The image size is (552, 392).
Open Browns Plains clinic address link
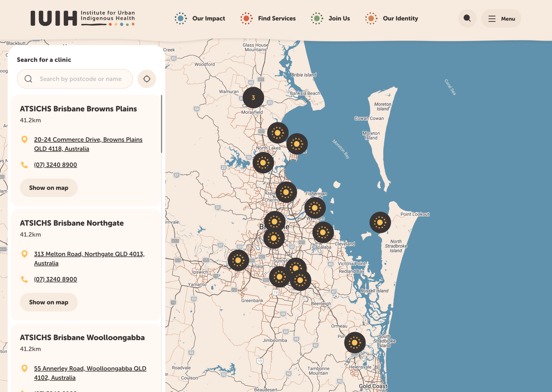click(88, 144)
